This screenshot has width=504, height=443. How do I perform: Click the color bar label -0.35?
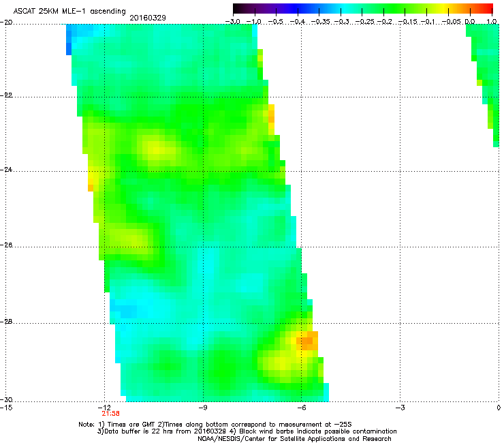(x=319, y=22)
